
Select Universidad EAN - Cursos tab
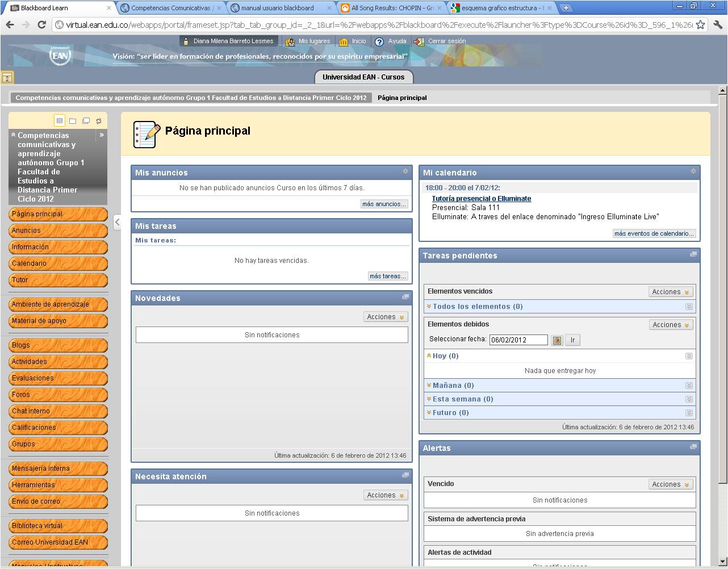363,77
